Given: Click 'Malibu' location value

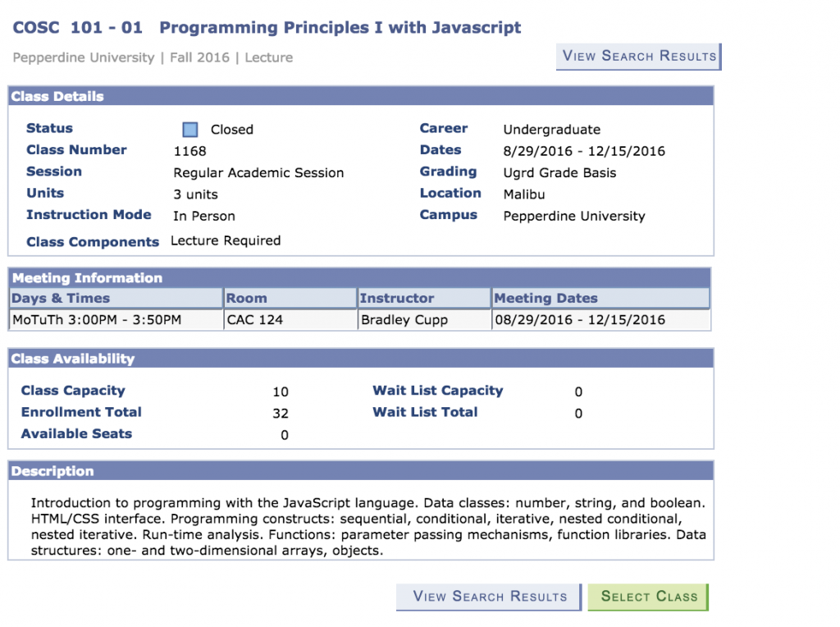Looking at the screenshot, I should pyautogui.click(x=524, y=195).
